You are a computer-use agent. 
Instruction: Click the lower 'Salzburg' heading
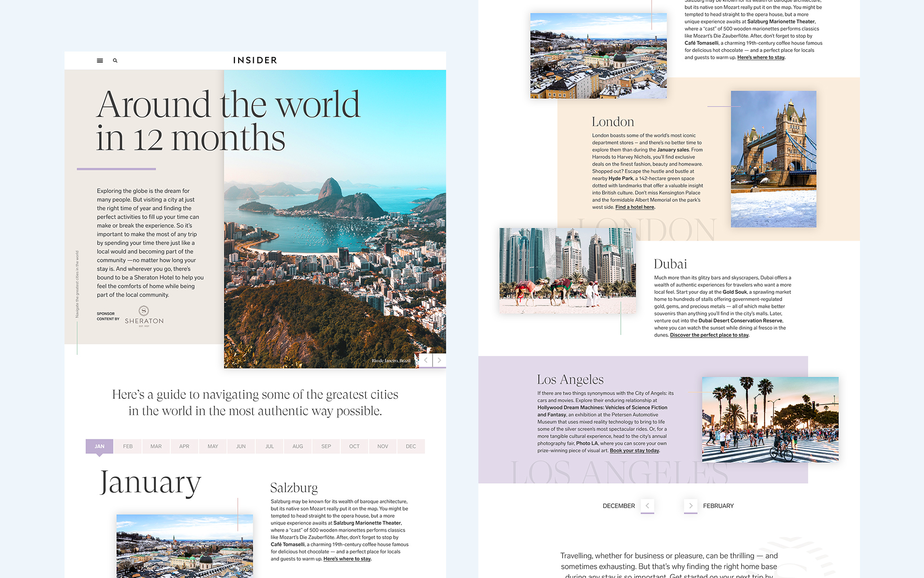pyautogui.click(x=294, y=488)
